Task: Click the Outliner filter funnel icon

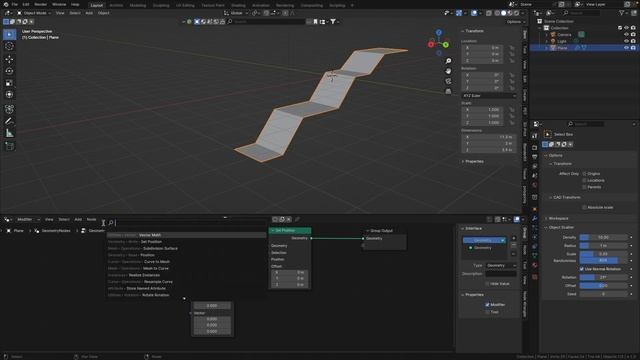Action: click(622, 13)
